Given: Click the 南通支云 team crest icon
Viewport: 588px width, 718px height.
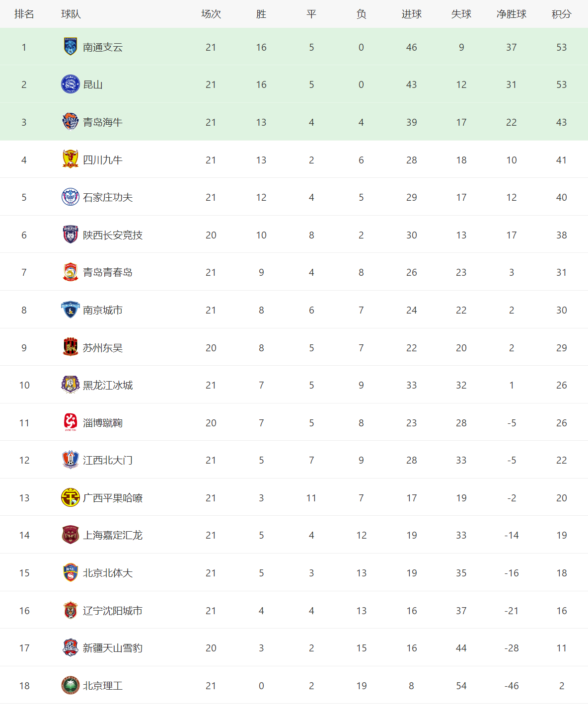Looking at the screenshot, I should click(x=71, y=47).
